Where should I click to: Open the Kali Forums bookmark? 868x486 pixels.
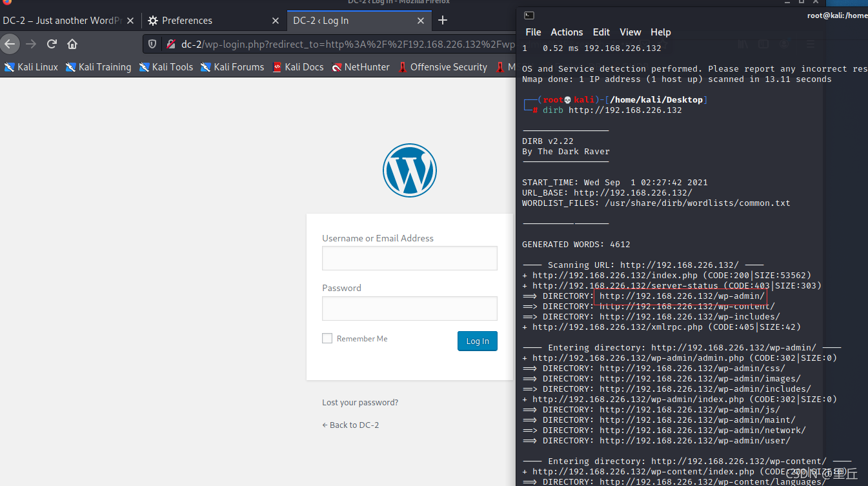pos(232,66)
